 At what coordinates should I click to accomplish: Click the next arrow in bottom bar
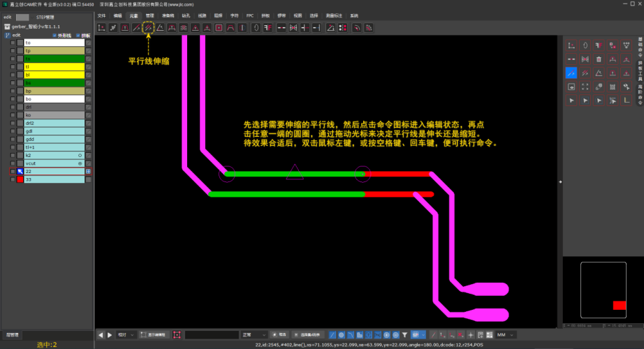110,335
